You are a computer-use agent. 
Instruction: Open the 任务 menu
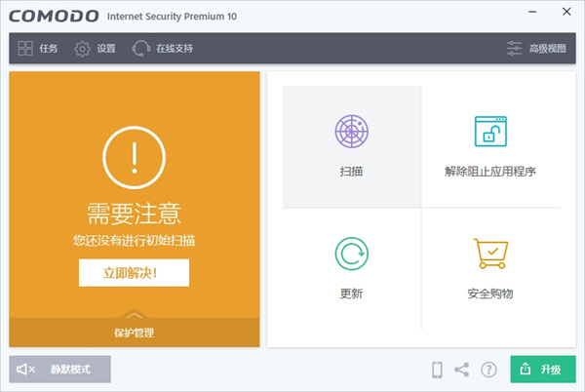coord(39,48)
